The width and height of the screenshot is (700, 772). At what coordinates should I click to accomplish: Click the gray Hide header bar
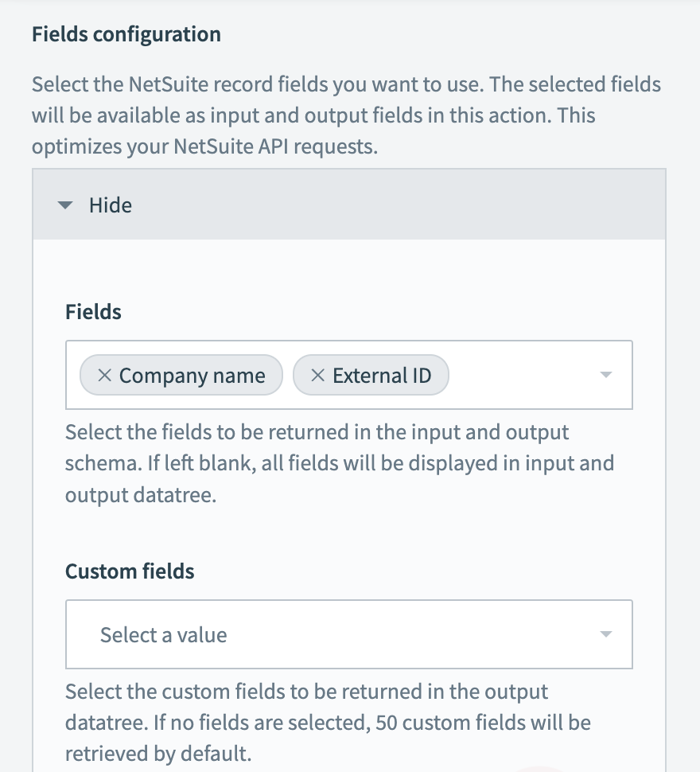[x=348, y=205]
